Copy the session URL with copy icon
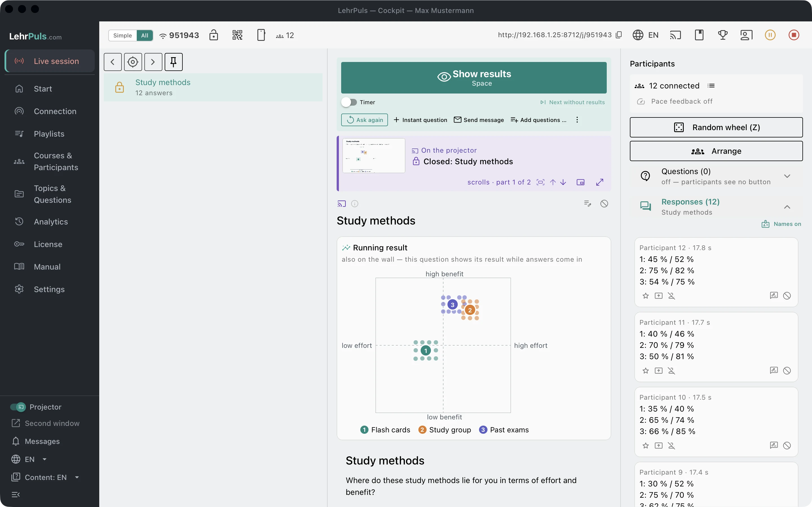Screen dimensions: 812x507 [619, 35]
